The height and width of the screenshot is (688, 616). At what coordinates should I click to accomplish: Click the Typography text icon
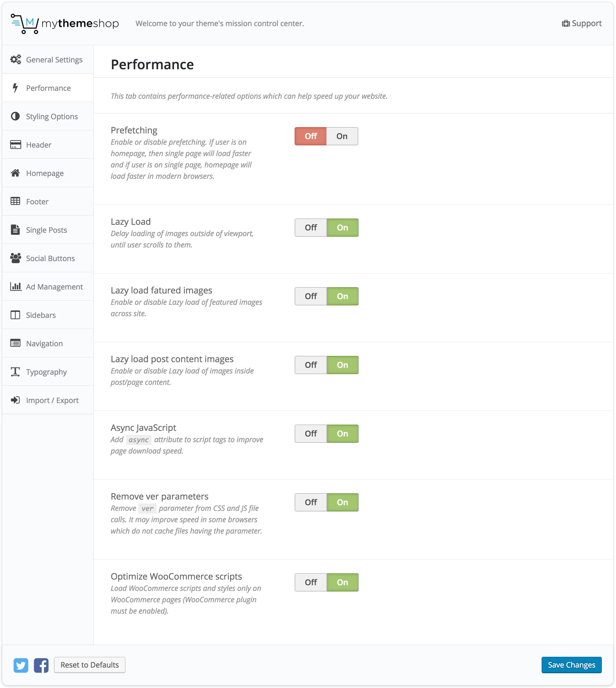point(15,372)
